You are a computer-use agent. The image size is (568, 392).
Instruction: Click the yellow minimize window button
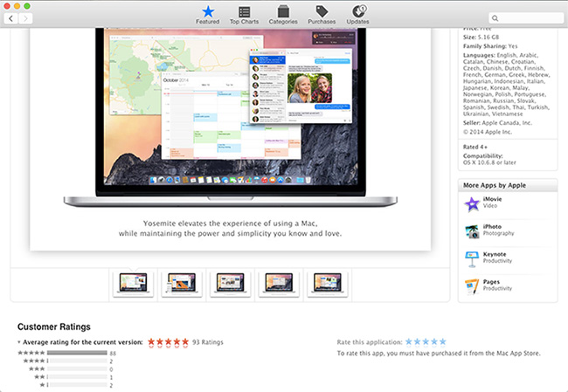[x=17, y=6]
